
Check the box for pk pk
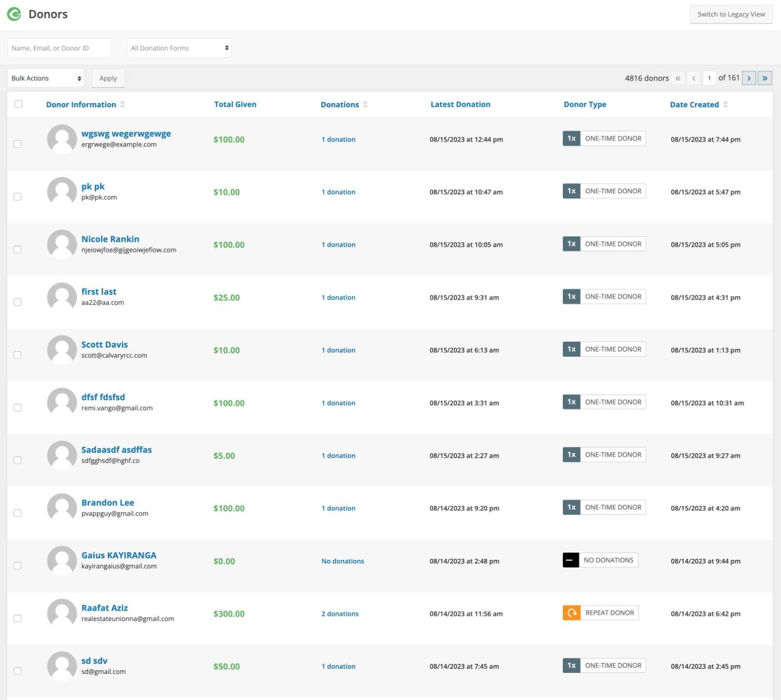18,197
